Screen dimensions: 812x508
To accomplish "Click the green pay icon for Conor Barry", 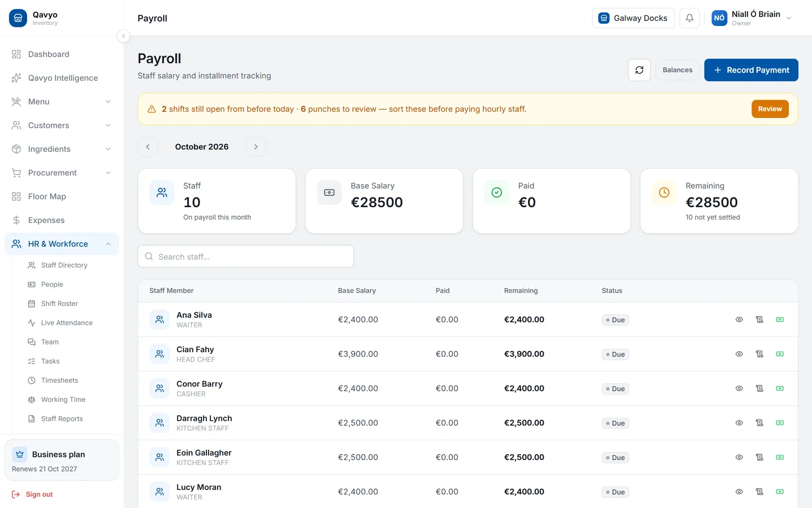I will tap(780, 388).
